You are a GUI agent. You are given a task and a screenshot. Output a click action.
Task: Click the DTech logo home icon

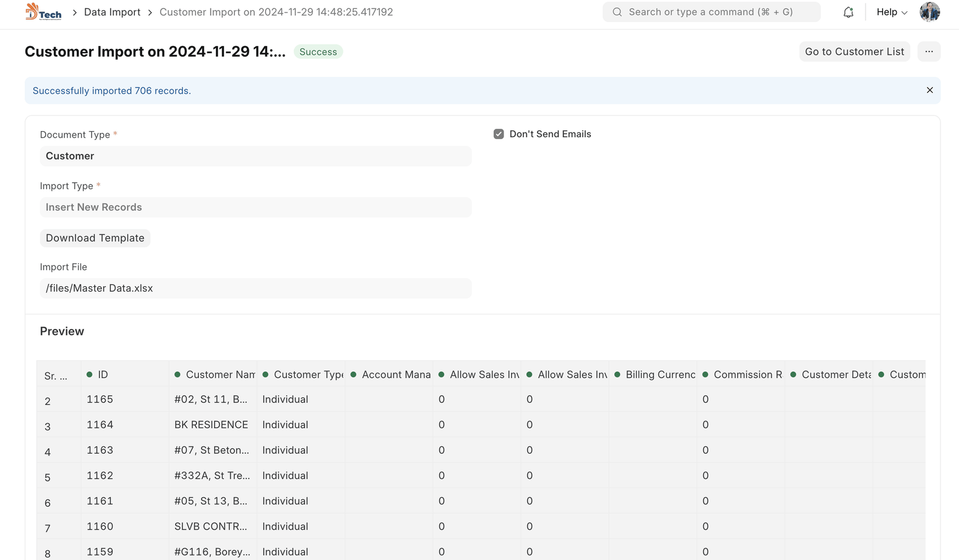click(43, 12)
